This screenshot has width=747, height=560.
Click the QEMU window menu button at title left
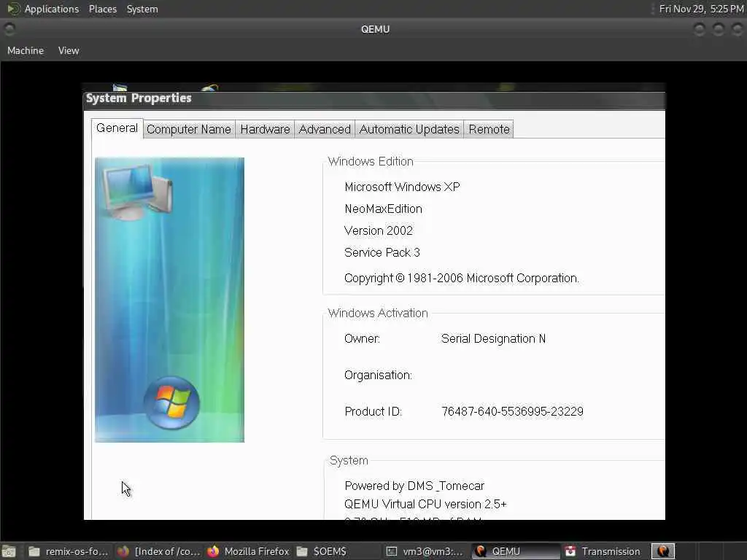click(x=9, y=29)
